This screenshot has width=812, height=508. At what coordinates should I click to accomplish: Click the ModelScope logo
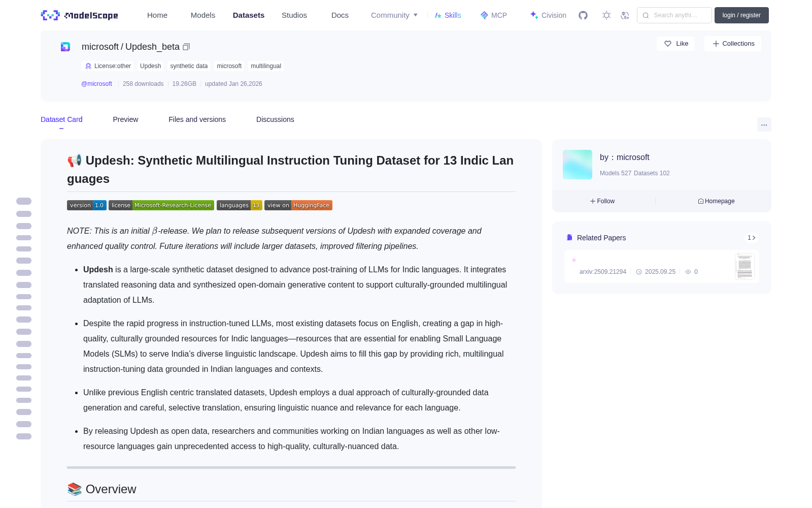(x=80, y=15)
